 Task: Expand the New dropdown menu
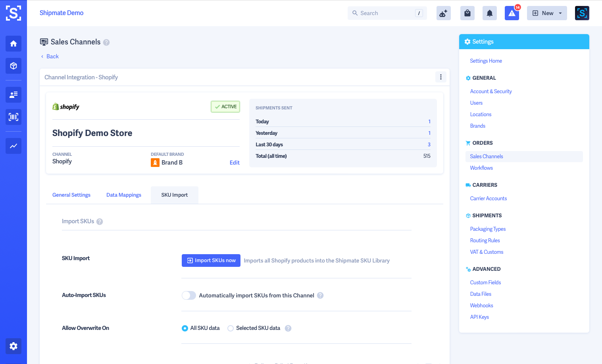coord(547,13)
